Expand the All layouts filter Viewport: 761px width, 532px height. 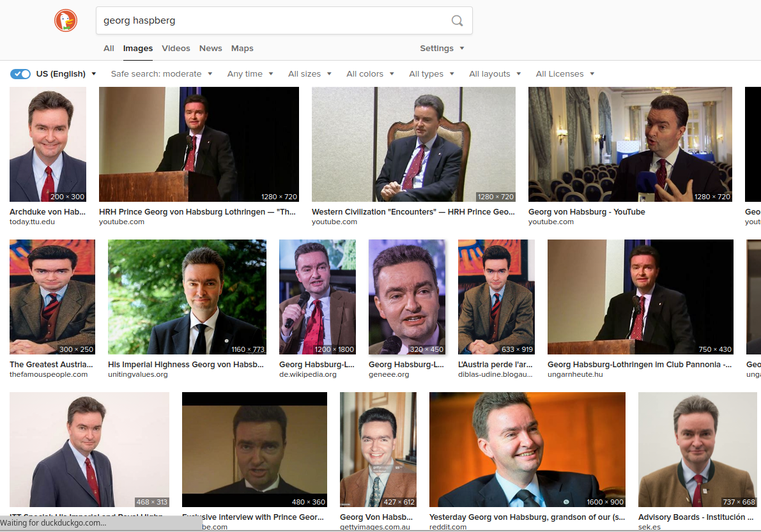click(495, 73)
